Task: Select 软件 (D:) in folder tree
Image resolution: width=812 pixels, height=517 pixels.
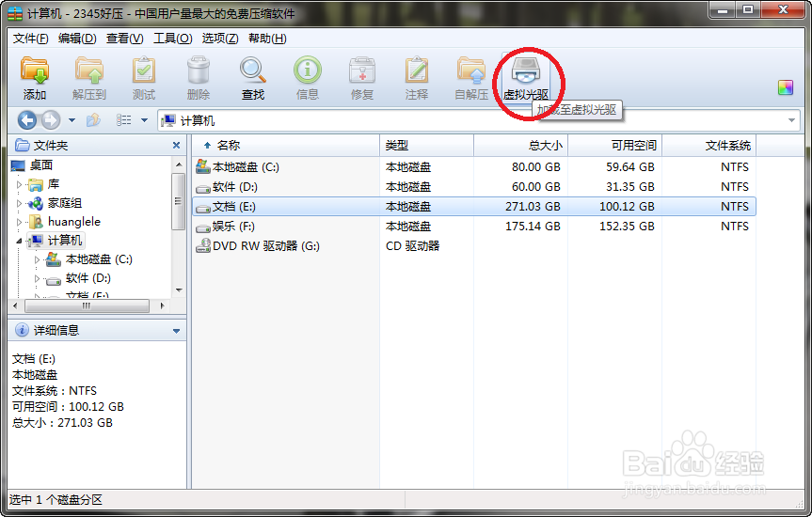Action: click(x=88, y=278)
